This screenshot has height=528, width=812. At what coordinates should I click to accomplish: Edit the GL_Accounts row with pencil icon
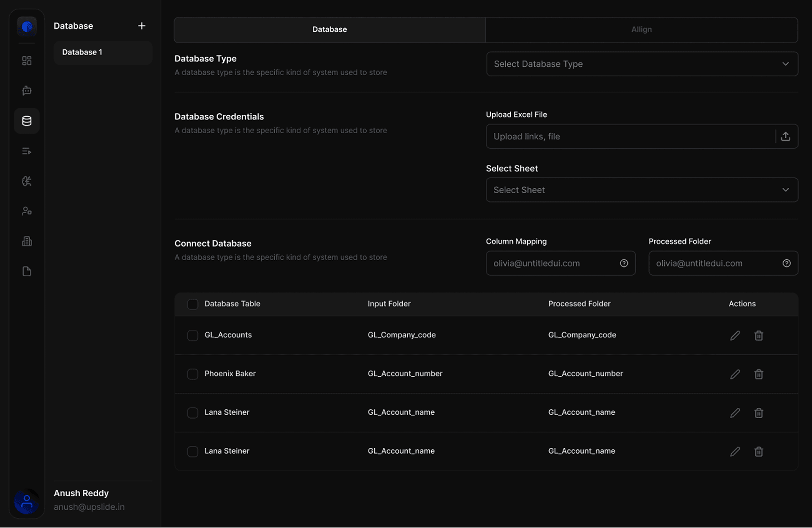pyautogui.click(x=735, y=336)
